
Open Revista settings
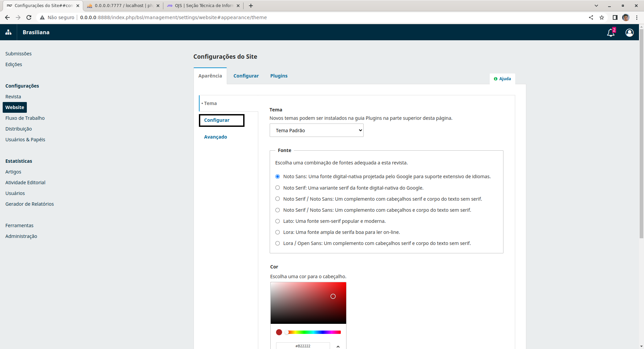pyautogui.click(x=13, y=97)
